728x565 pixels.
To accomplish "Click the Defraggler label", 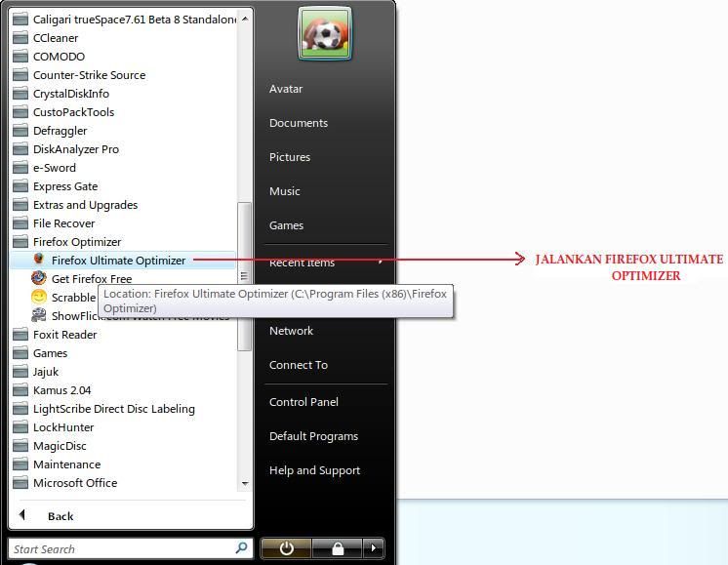I will coord(60,131).
